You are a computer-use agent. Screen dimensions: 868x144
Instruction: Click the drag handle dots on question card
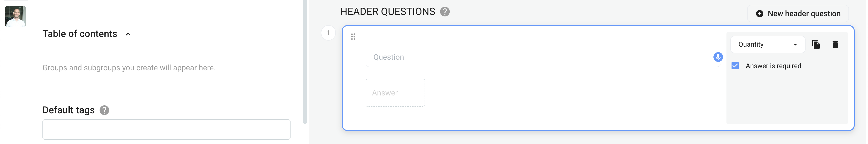tap(353, 36)
